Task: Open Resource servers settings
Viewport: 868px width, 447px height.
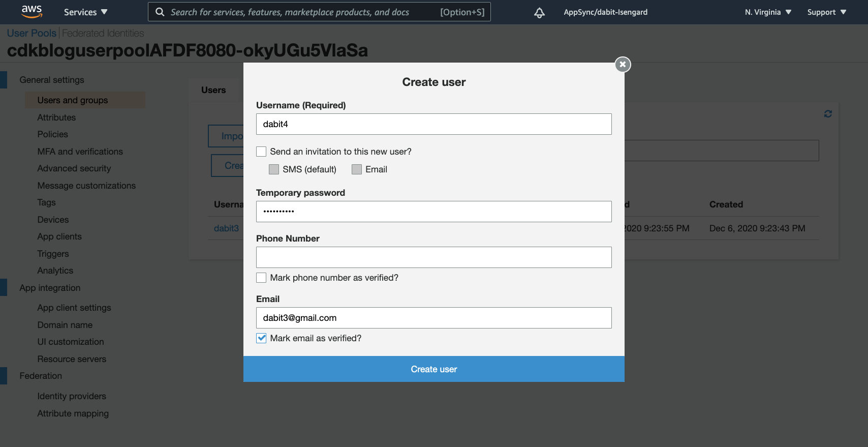Action: [72, 359]
